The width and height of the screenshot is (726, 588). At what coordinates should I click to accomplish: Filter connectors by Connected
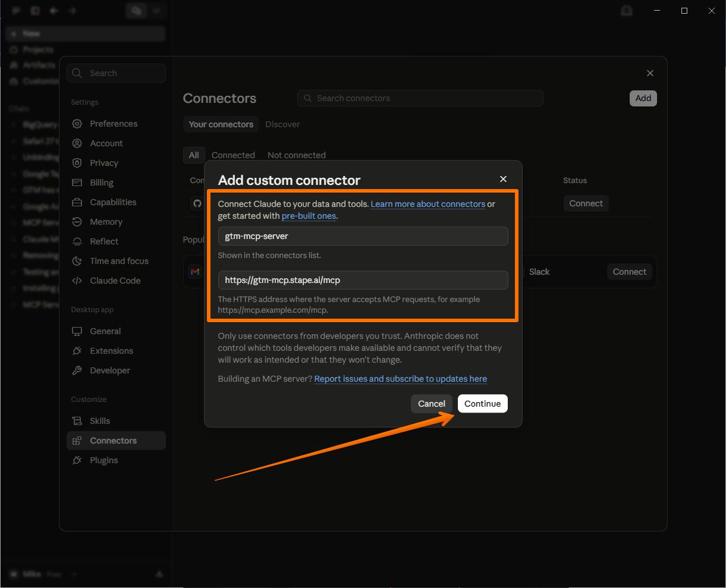pos(233,155)
